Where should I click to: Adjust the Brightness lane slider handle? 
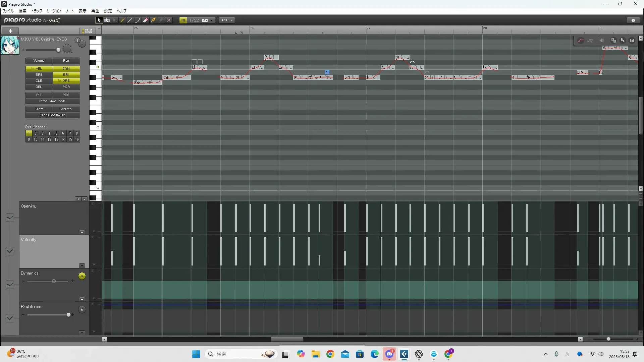[x=69, y=315]
